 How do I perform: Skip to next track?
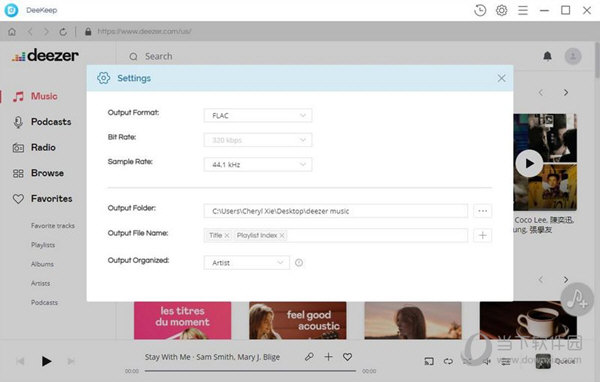click(71, 361)
